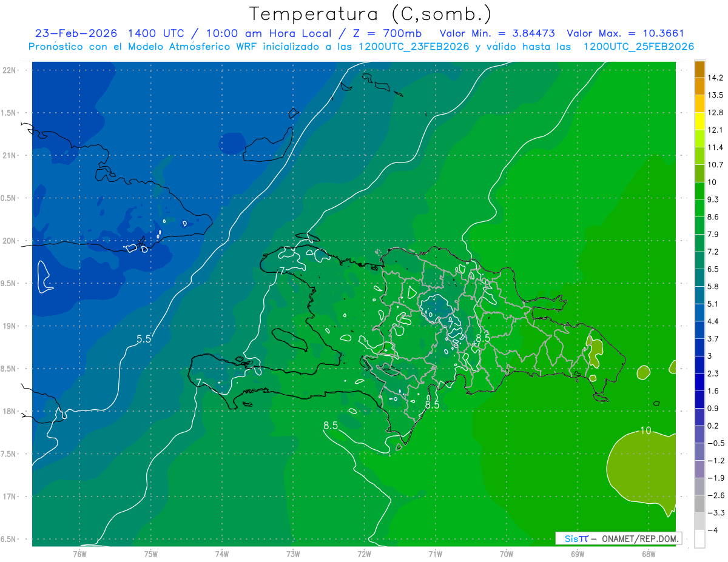Click the 9.3 colorbar value
Screen dimensions: 728x562
tap(713, 199)
